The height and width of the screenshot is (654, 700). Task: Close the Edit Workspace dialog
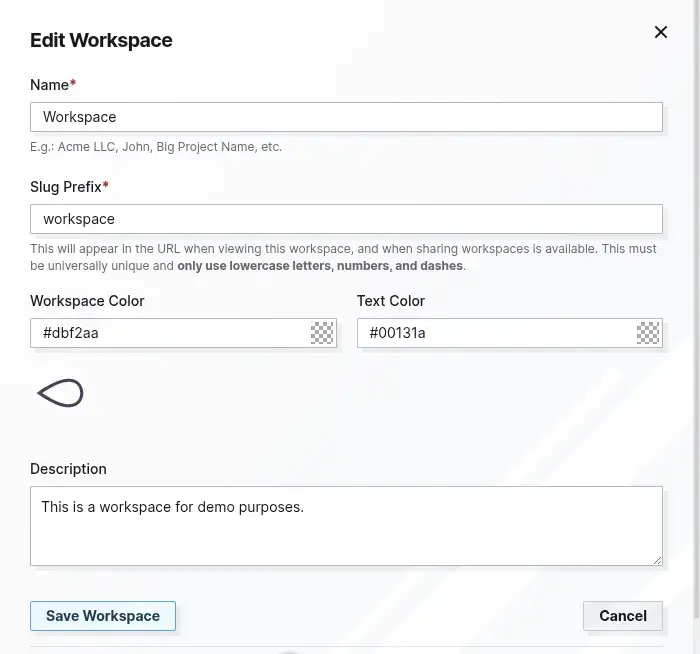coord(661,32)
